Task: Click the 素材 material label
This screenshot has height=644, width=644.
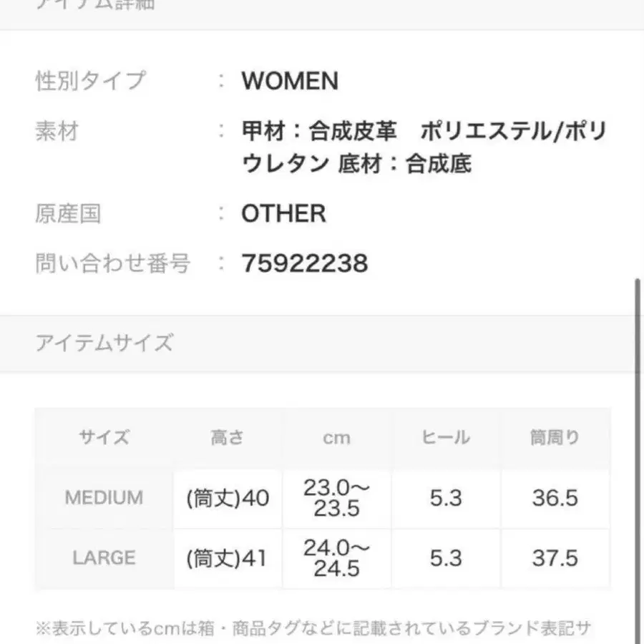Action: (x=57, y=132)
